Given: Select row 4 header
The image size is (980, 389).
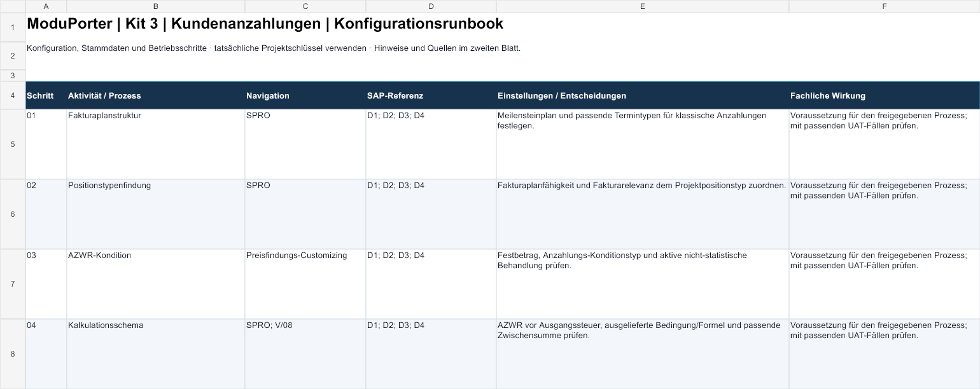Looking at the screenshot, I should tap(13, 95).
